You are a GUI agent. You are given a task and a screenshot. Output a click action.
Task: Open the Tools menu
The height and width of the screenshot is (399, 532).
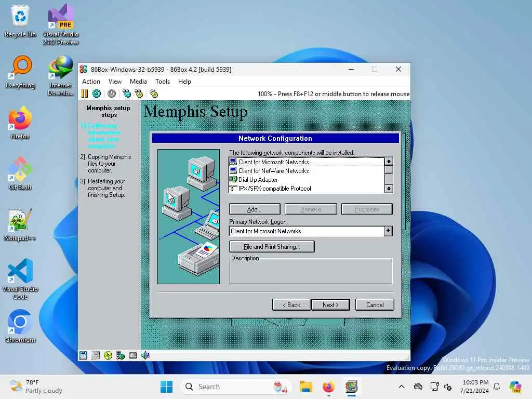(163, 82)
